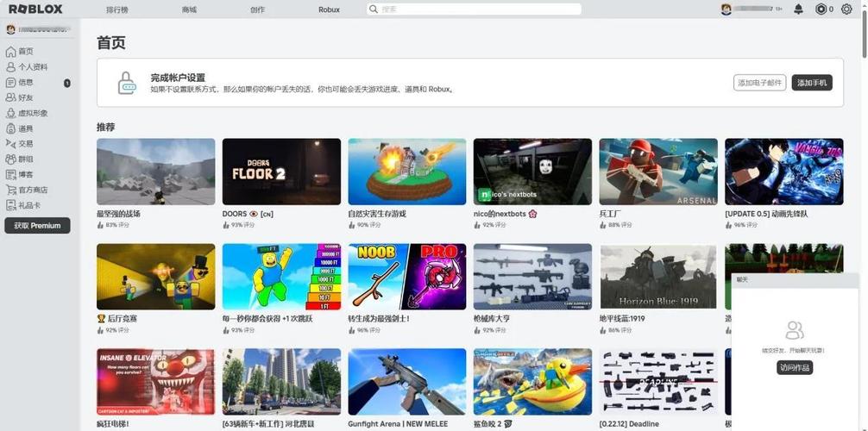Click the 交易 trade icon
Viewport: 868px width, 431px height.
tap(10, 143)
